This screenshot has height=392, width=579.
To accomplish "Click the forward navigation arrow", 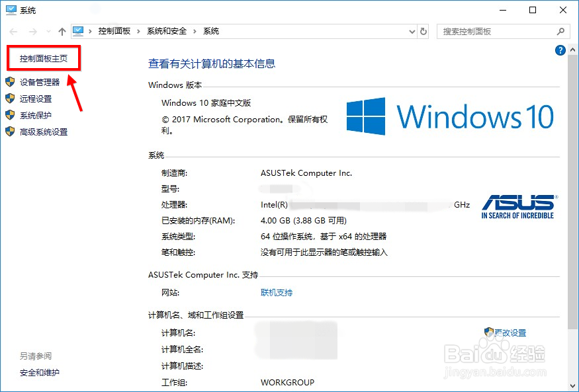I will click(33, 32).
